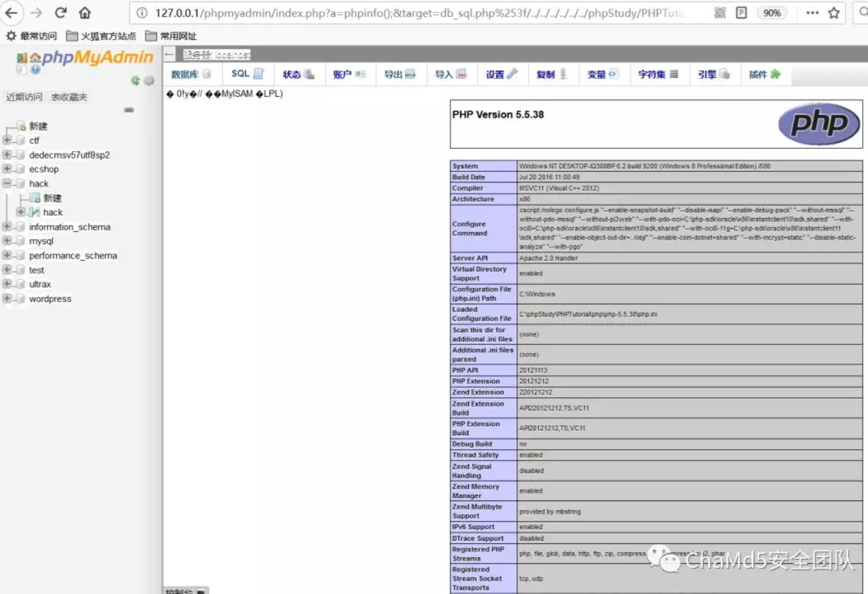This screenshot has width=868, height=594.
Task: Select 新建 to create a new database
Action: click(38, 126)
